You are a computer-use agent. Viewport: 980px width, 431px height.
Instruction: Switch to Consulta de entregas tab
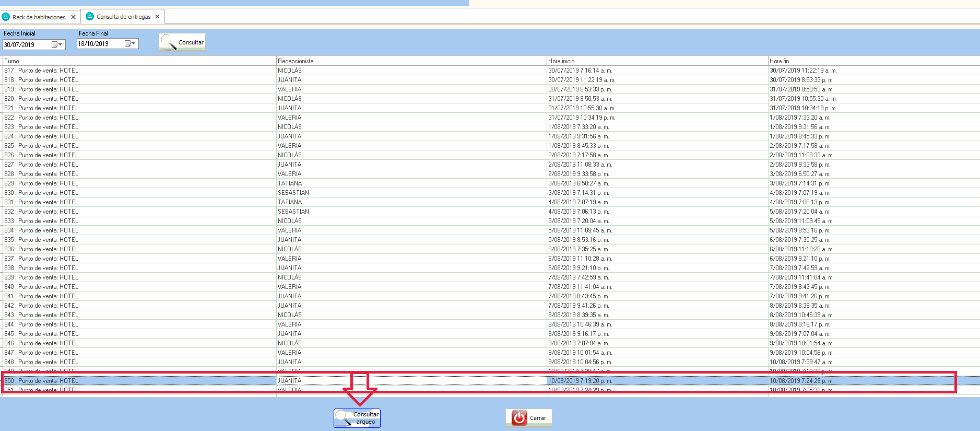[123, 17]
